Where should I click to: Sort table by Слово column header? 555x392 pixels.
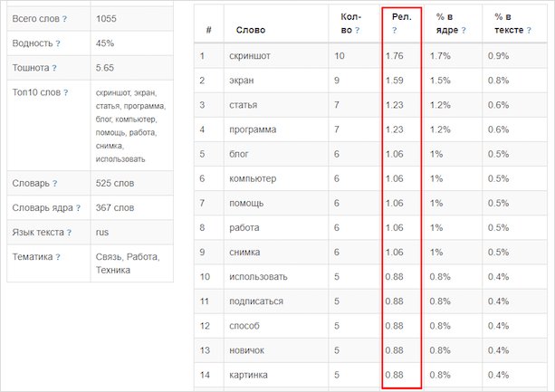coord(250,30)
